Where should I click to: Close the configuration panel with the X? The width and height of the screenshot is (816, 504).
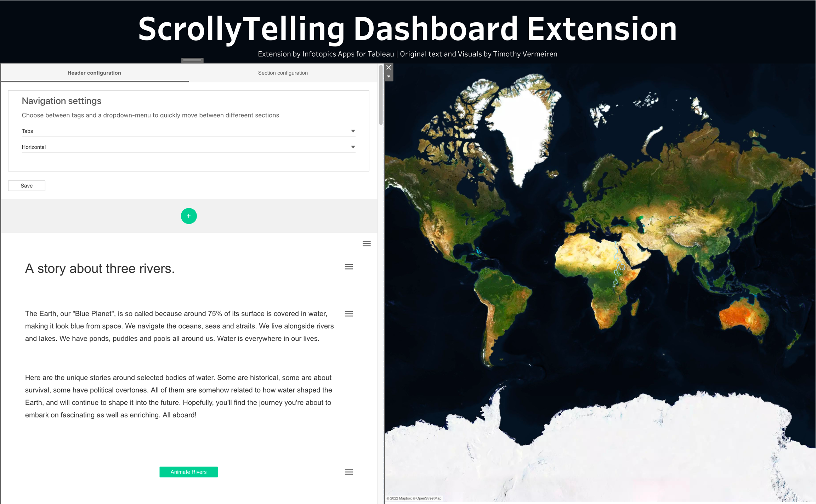pos(389,67)
